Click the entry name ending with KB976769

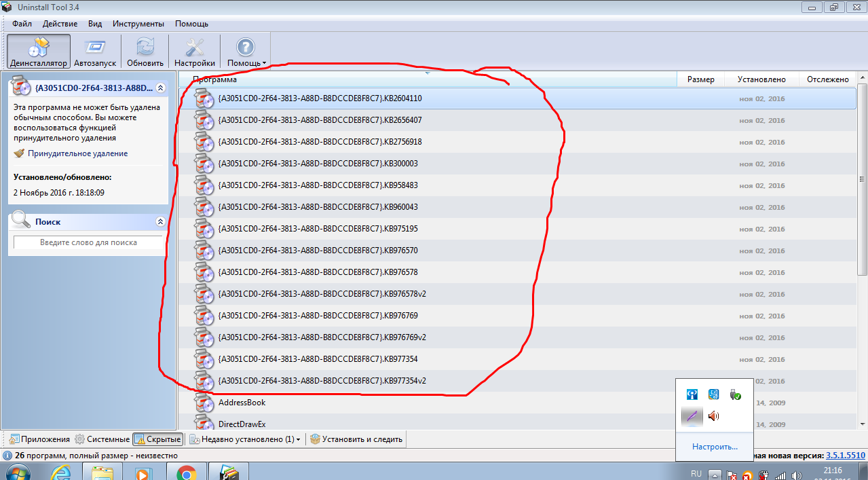click(318, 316)
